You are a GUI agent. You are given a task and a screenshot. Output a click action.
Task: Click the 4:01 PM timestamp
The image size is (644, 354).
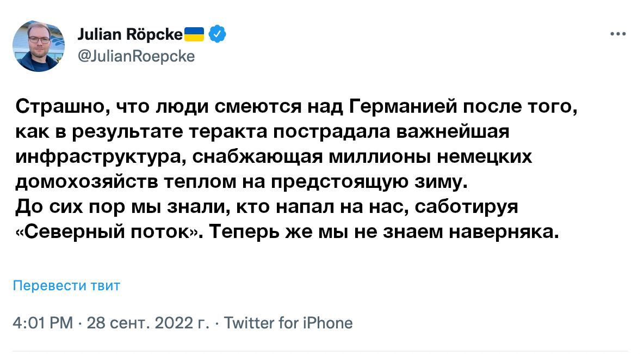click(x=42, y=323)
